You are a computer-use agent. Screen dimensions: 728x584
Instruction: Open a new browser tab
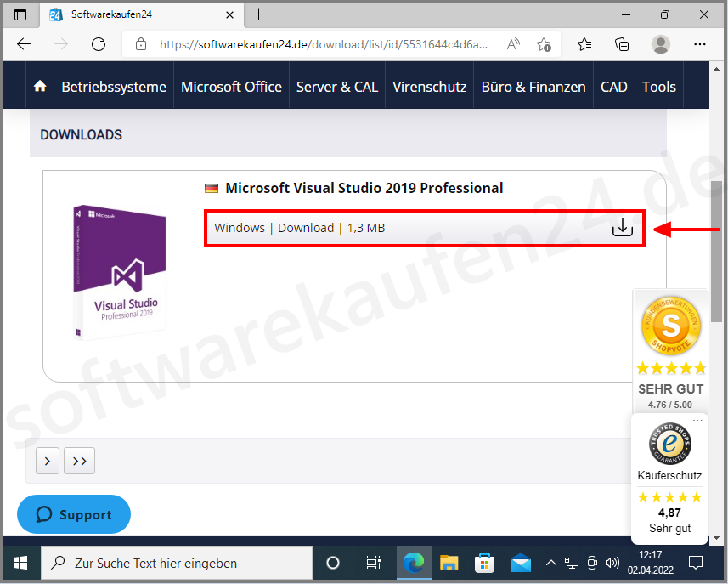point(258,14)
